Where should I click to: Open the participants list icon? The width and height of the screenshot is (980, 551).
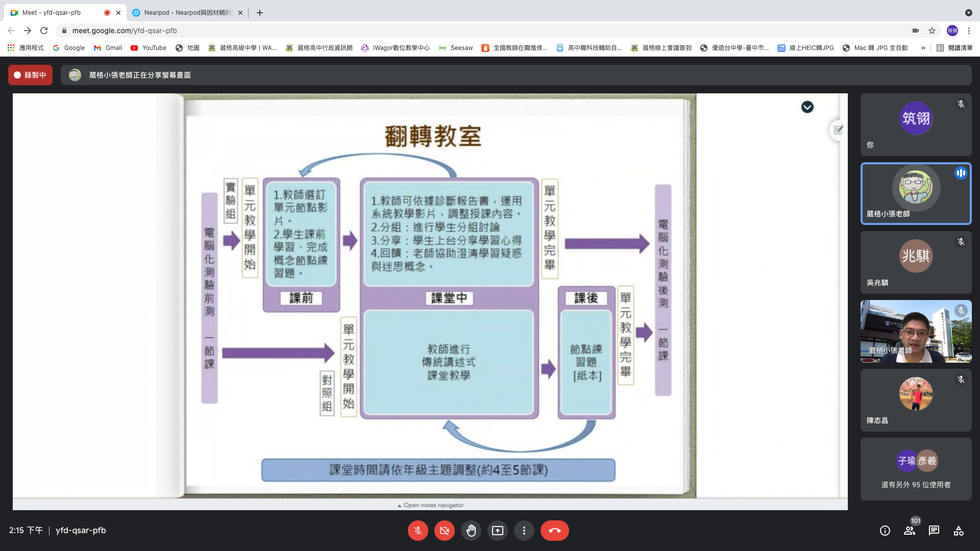tap(910, 531)
